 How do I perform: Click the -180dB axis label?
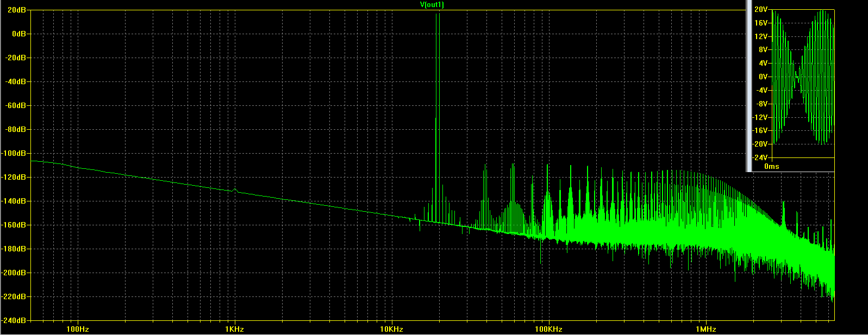click(x=14, y=249)
